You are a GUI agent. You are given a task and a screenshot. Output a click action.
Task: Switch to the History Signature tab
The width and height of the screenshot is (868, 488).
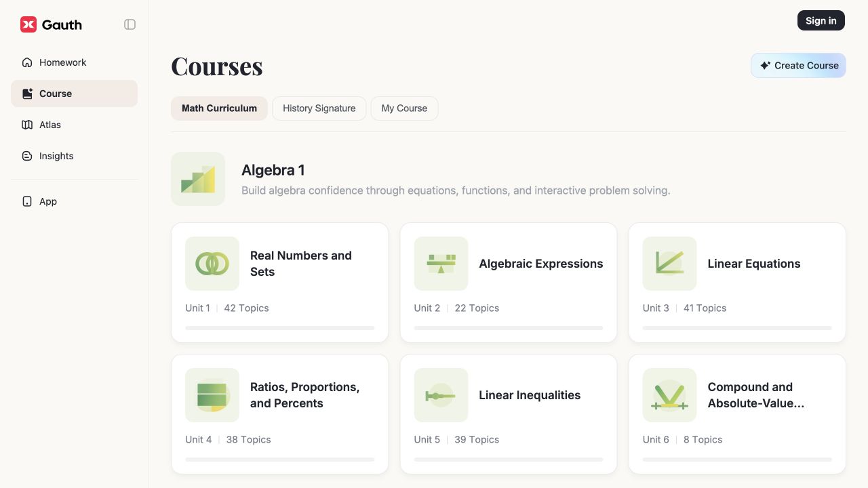[319, 108]
